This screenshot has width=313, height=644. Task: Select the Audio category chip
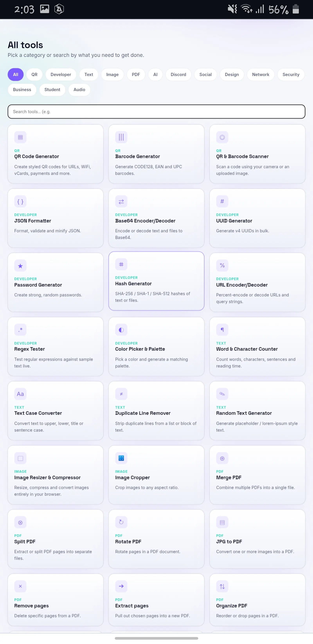(79, 89)
